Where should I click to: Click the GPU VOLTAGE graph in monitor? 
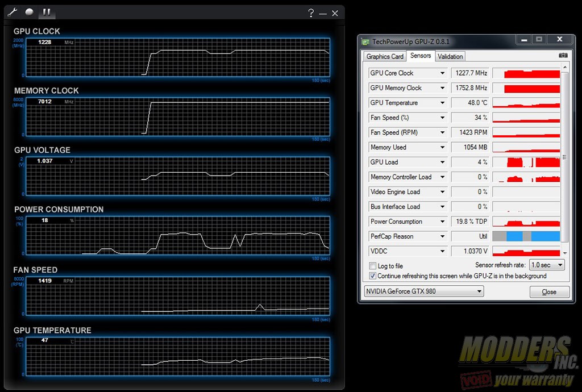(x=178, y=176)
